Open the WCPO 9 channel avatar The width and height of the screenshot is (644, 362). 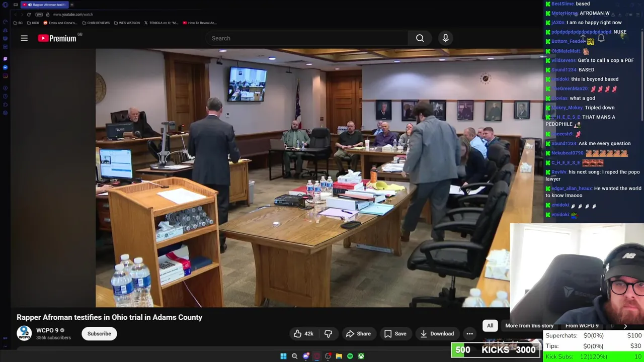(x=24, y=334)
